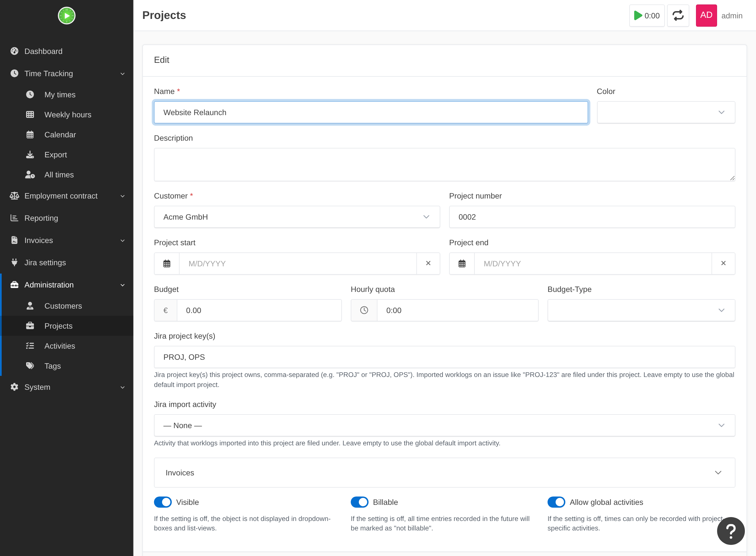Click the Project end date field
This screenshot has width=756, height=556.
(x=593, y=264)
